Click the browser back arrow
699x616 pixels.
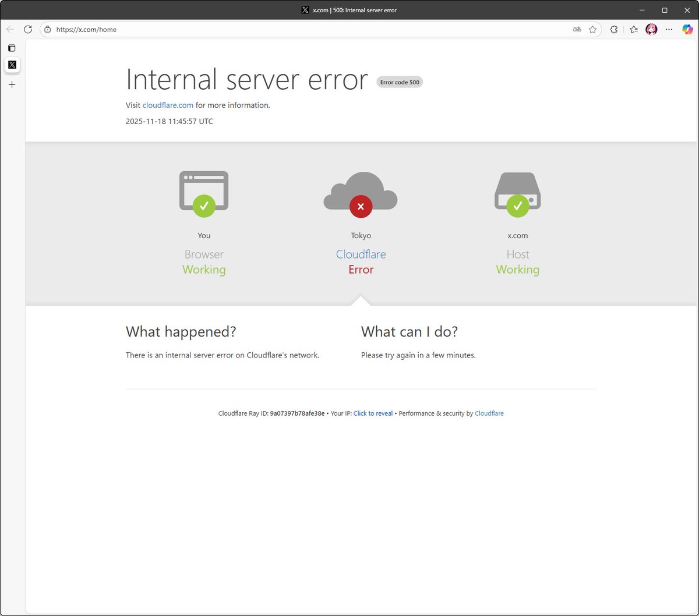click(10, 29)
